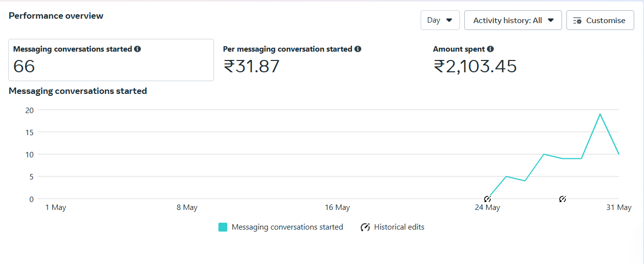This screenshot has height=264, width=644.
Task: Click the Historical edits legend icon
Action: [365, 227]
